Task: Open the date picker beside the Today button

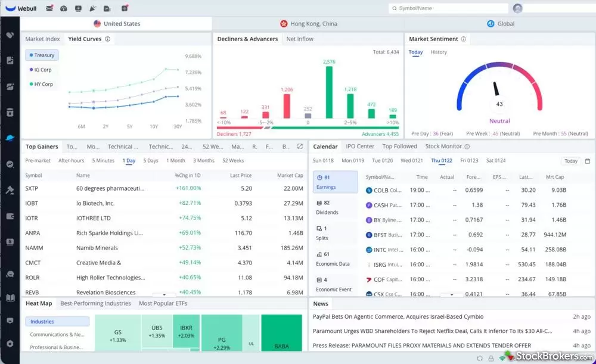Action: point(586,161)
